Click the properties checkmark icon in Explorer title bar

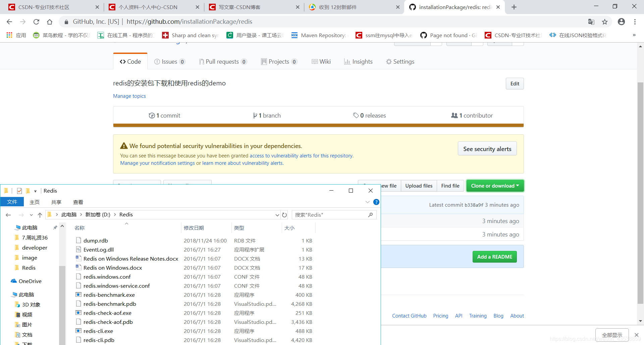19,191
